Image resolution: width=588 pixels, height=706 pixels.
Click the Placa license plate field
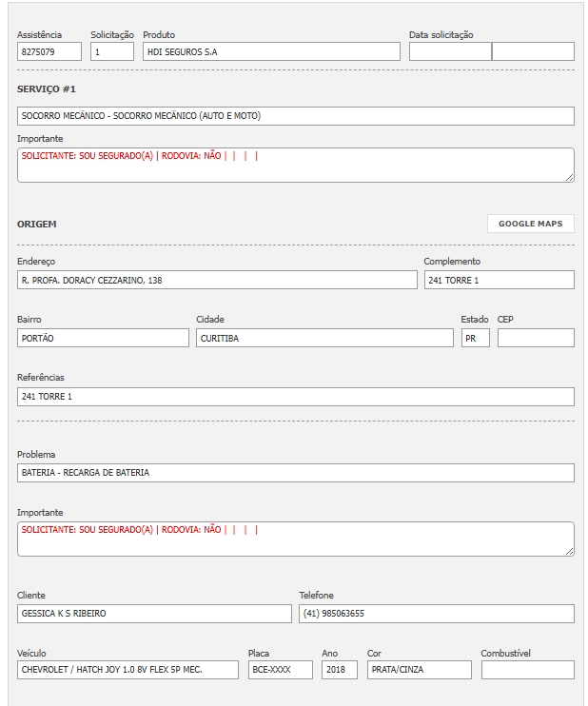pyautogui.click(x=280, y=670)
